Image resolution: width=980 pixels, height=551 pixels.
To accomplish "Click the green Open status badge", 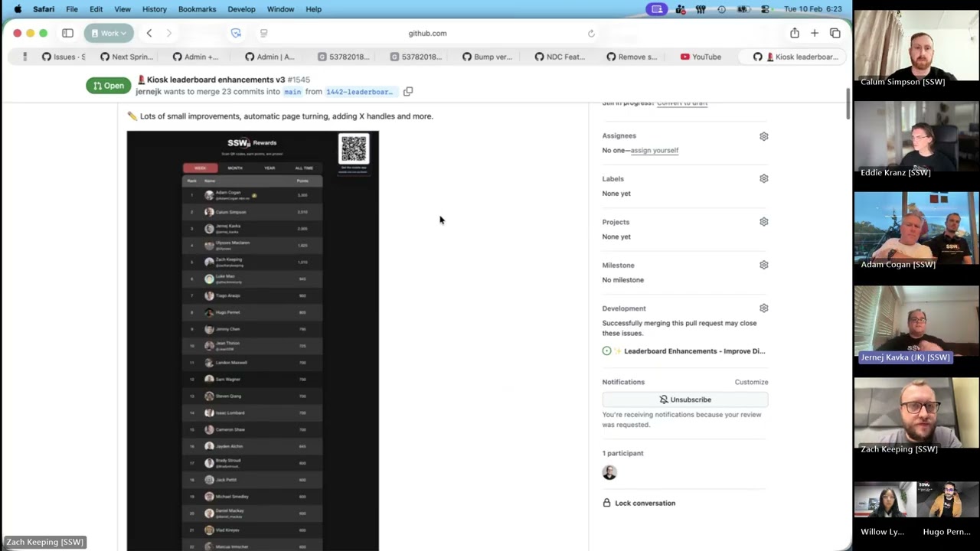I will tap(108, 86).
